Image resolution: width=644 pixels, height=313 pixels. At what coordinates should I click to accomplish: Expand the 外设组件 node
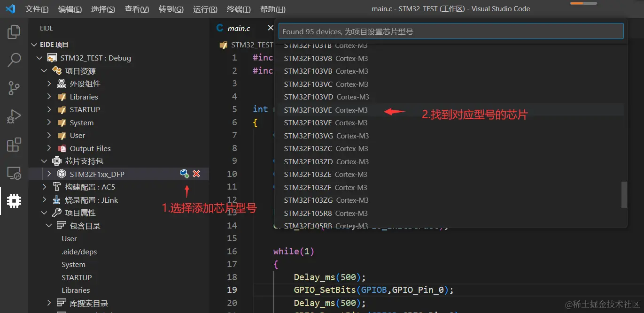tap(49, 84)
